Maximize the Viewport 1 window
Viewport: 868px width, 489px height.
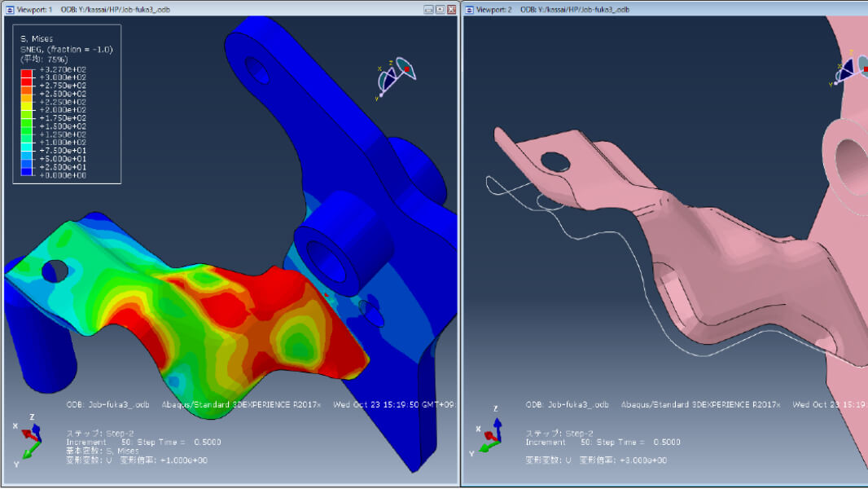click(x=441, y=10)
